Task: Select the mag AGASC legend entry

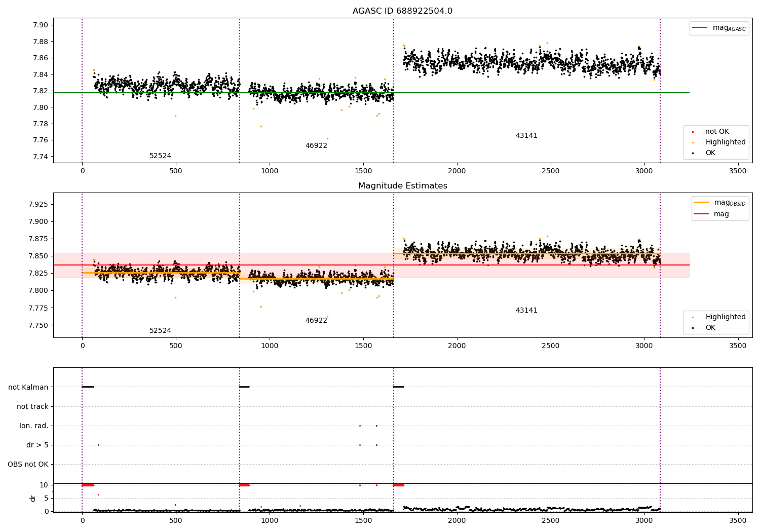Action: click(x=719, y=28)
